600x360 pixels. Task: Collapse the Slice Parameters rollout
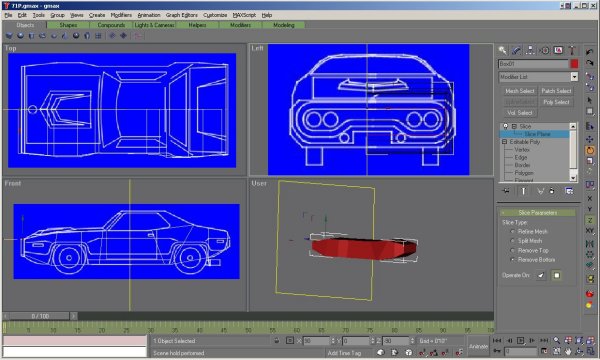click(538, 212)
